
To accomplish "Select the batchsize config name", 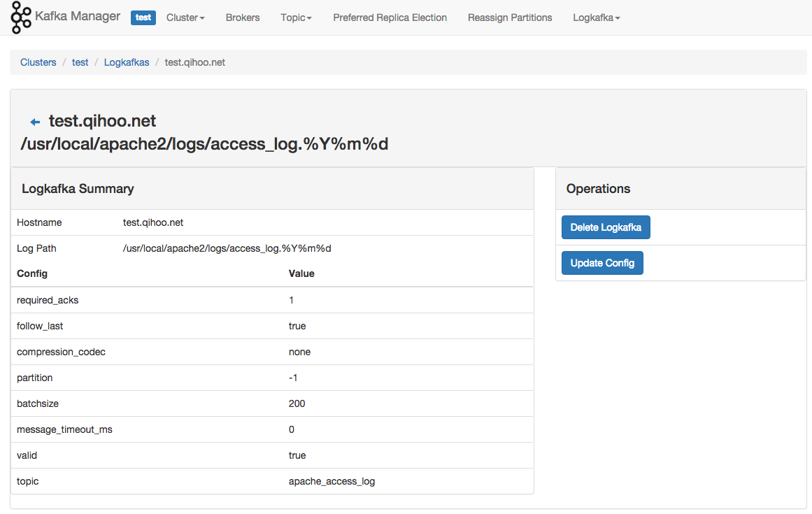I will (x=38, y=404).
